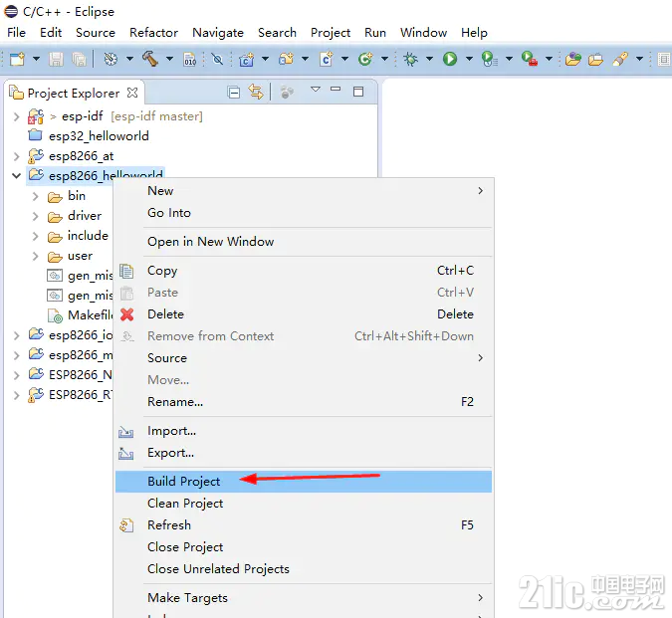Expand the bin folder
Image resolution: width=672 pixels, height=618 pixels.
[x=36, y=197]
